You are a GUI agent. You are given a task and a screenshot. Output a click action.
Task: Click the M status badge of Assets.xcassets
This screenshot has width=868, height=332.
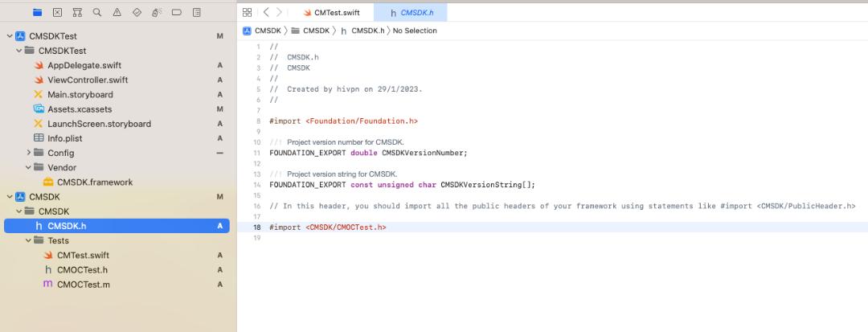pos(219,109)
